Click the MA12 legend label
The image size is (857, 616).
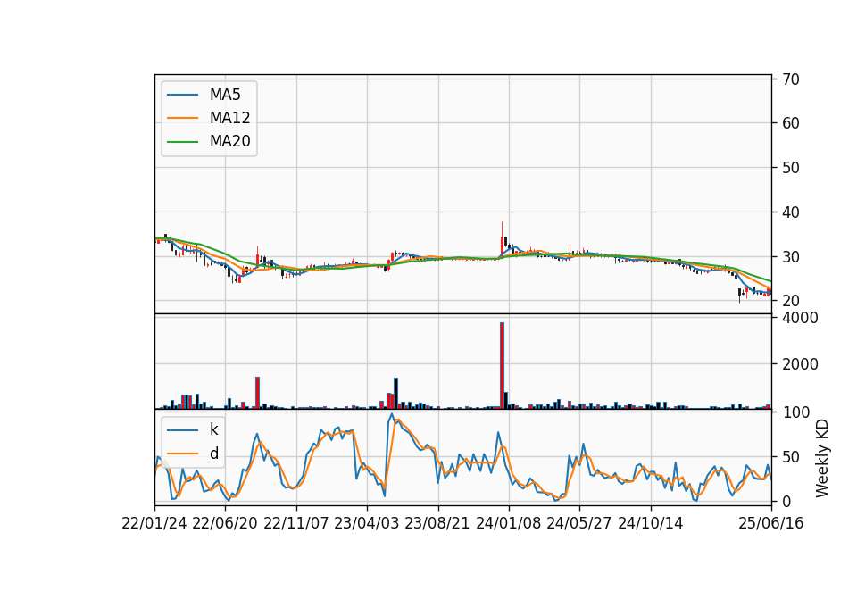click(229, 118)
